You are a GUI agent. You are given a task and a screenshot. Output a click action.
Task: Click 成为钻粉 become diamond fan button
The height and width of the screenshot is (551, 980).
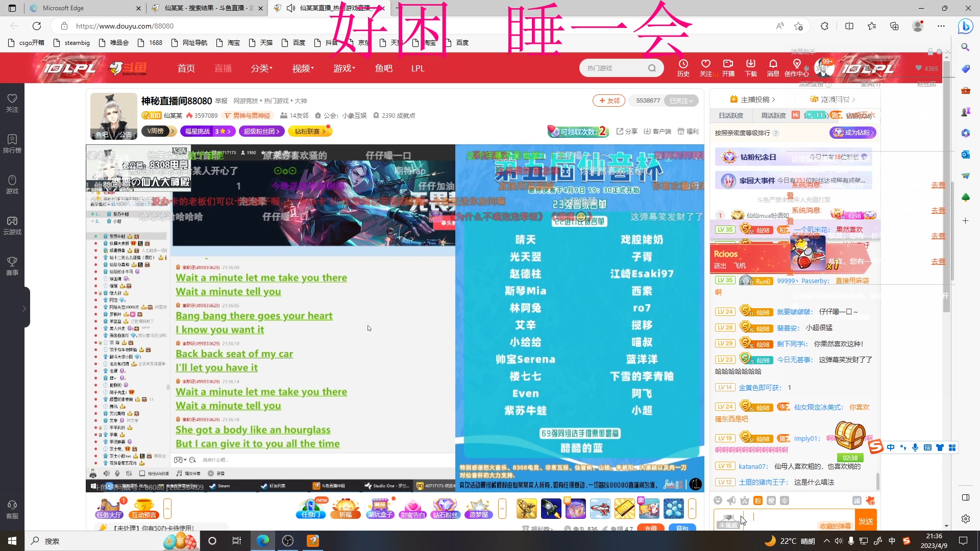point(853,133)
